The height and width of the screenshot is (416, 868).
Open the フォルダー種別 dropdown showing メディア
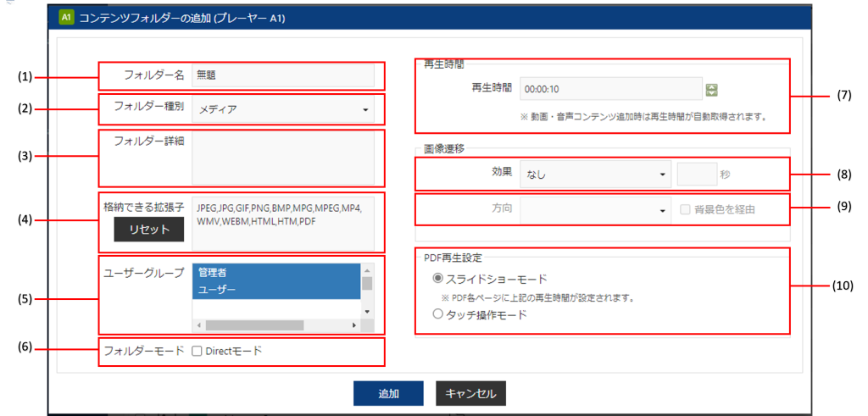tap(283, 108)
